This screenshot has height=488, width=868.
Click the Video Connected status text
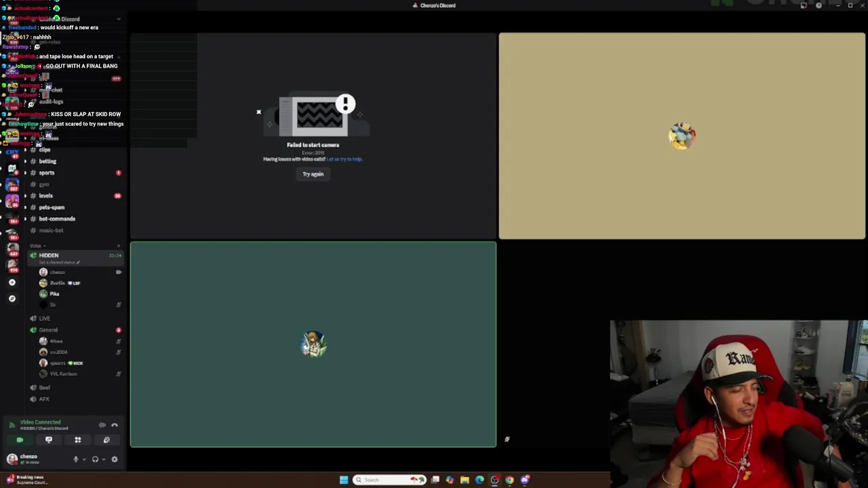pyautogui.click(x=40, y=422)
